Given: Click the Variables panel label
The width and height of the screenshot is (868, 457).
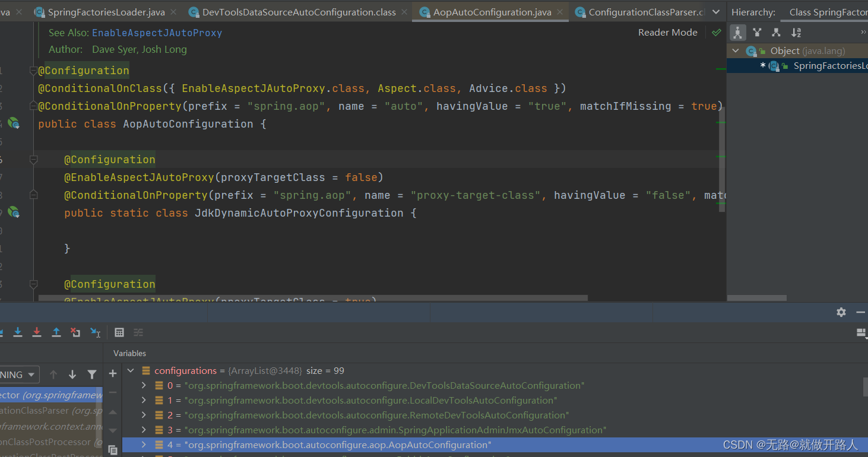Looking at the screenshot, I should (x=129, y=353).
